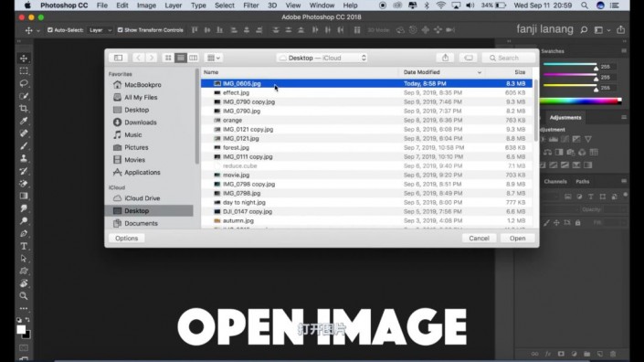
Task: Select the Brush tool
Action: pyautogui.click(x=24, y=146)
